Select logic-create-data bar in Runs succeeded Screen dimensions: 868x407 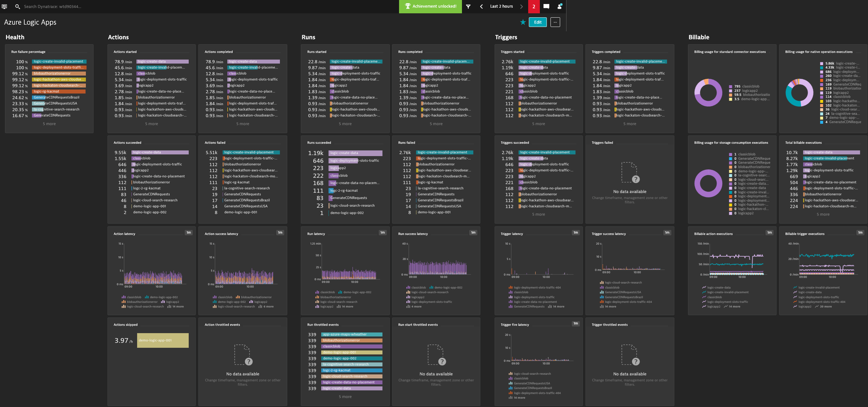point(355,153)
